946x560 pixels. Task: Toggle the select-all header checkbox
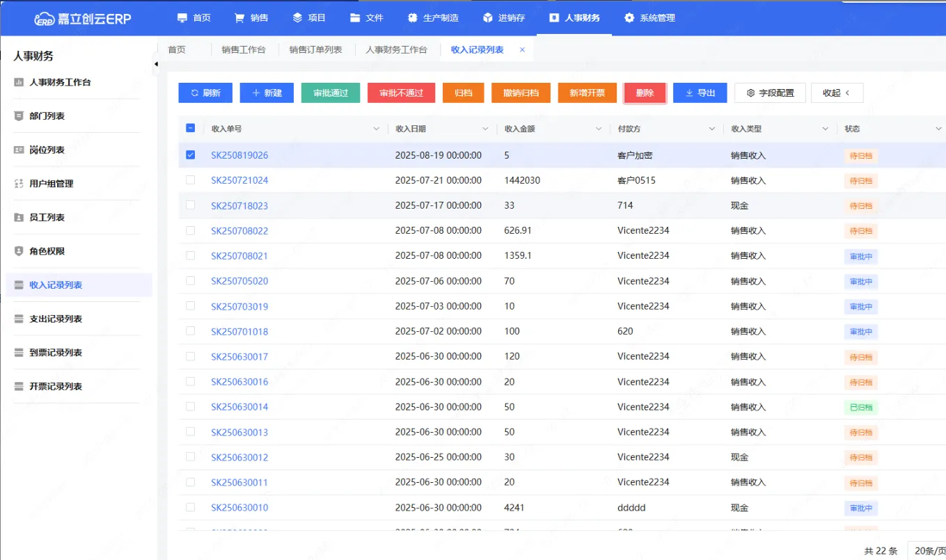[x=191, y=129]
